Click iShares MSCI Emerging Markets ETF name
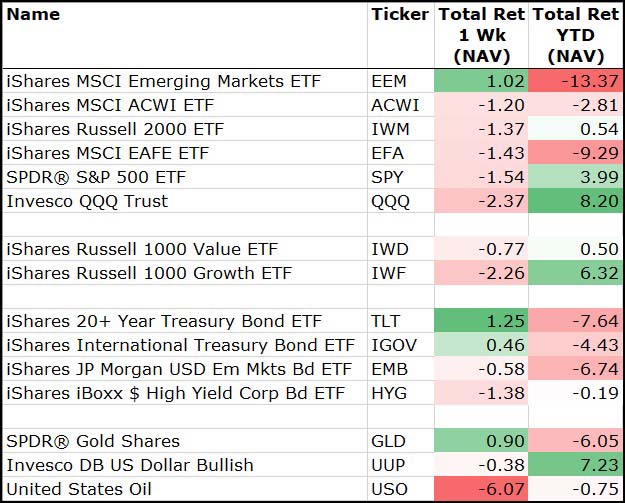The height and width of the screenshot is (503, 625). click(163, 81)
